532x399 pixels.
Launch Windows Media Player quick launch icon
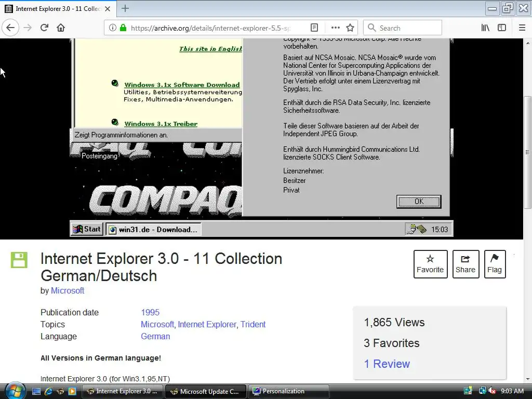point(72,391)
